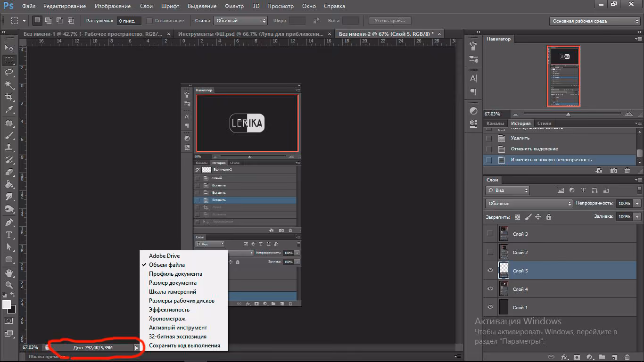The width and height of the screenshot is (644, 362).
Task: Click the Уточн. край button
Action: 390,21
